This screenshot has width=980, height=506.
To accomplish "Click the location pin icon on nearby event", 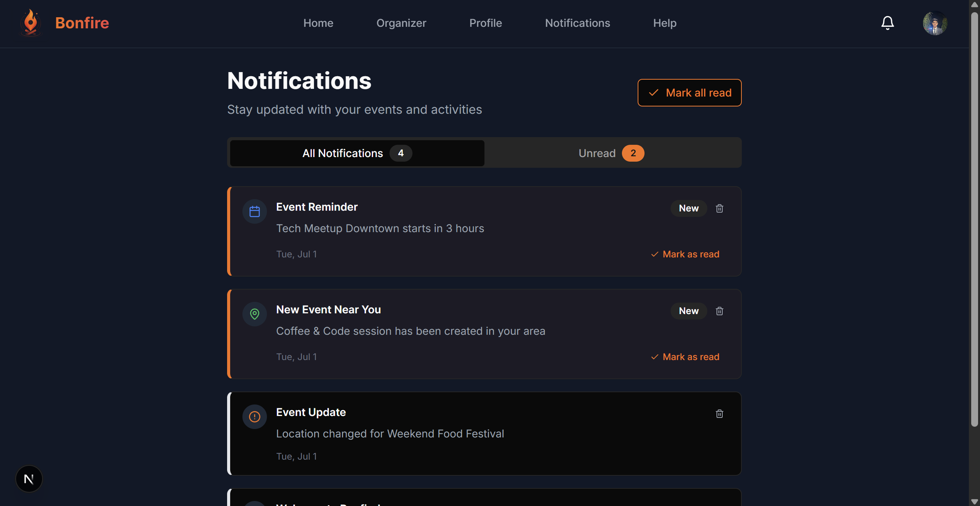I will (255, 314).
